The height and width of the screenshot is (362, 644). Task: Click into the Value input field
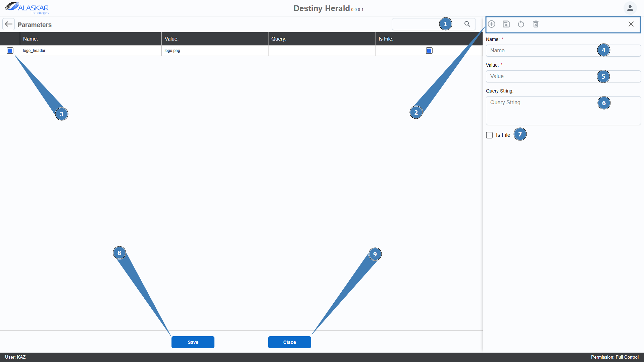tap(563, 76)
